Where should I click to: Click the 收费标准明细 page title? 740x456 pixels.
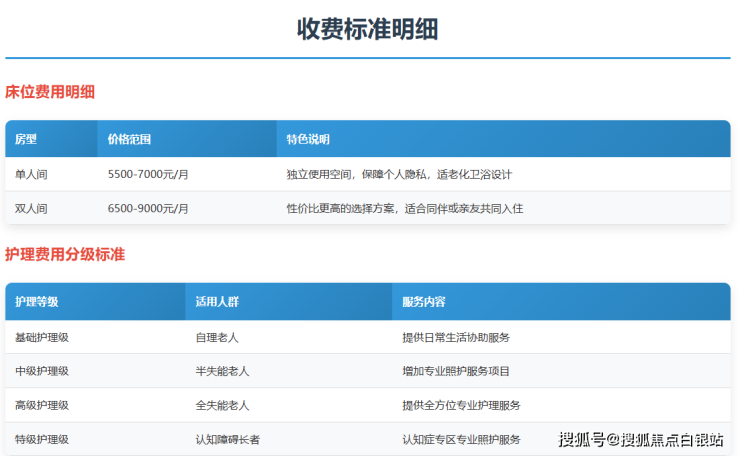point(367,29)
